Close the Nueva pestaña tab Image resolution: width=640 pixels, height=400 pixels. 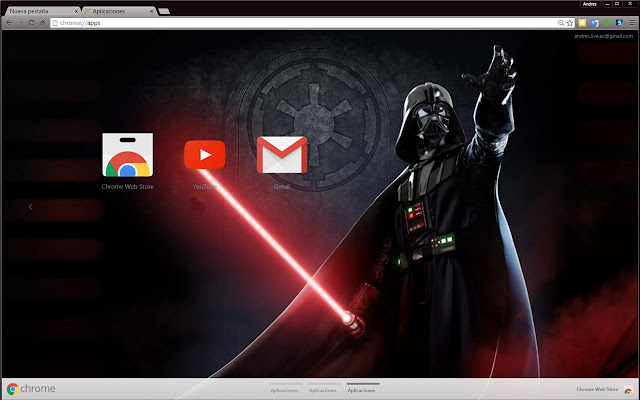[x=76, y=11]
